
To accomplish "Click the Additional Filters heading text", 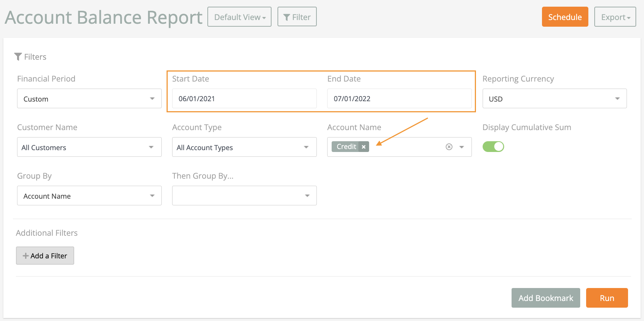I will click(47, 233).
